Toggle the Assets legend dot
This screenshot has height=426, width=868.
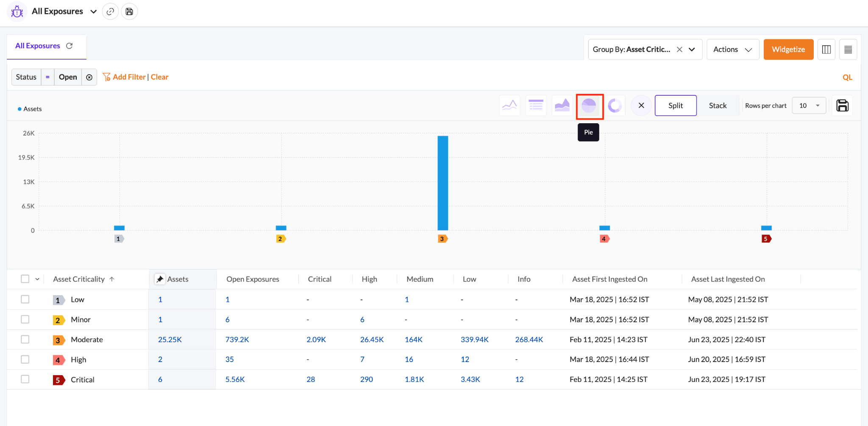[19, 109]
